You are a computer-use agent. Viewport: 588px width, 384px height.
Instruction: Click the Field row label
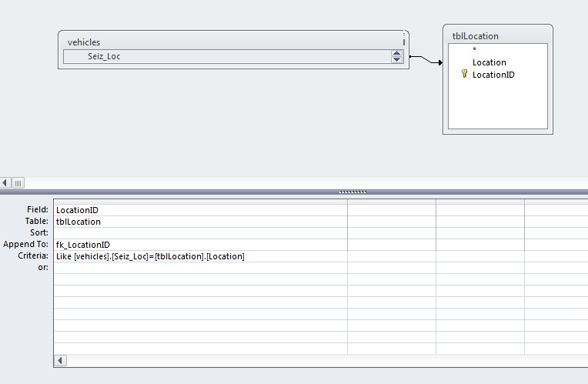point(38,209)
